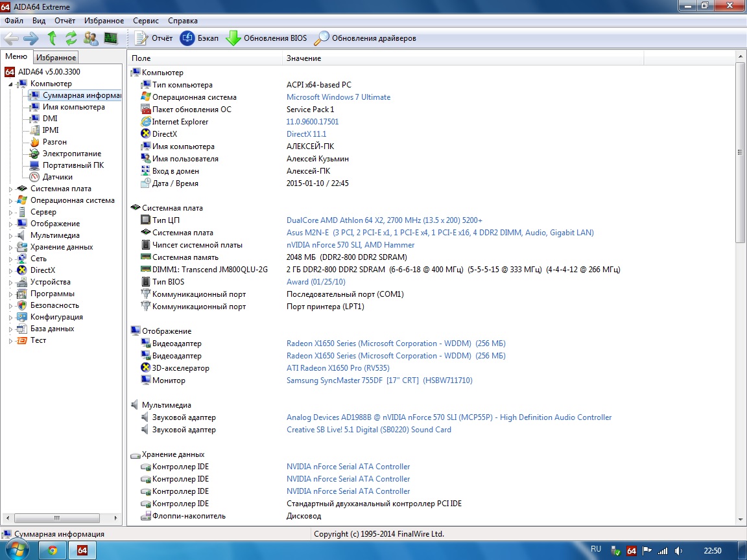
Task: Click Обновления драйверов in the toolbar
Action: click(x=365, y=38)
